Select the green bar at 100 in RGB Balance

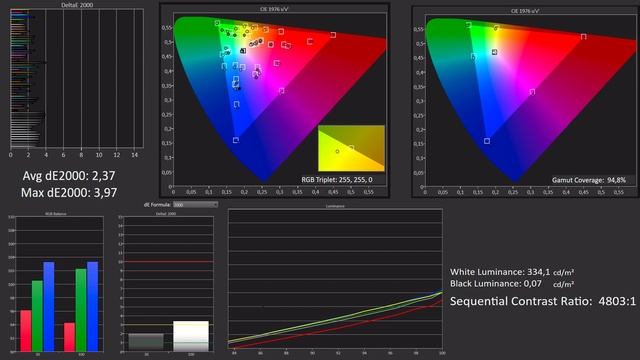tap(81, 310)
